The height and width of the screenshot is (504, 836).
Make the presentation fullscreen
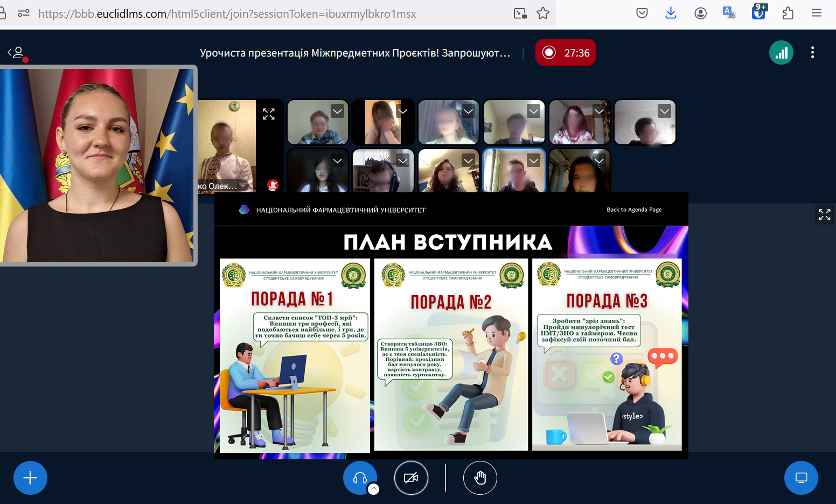824,215
